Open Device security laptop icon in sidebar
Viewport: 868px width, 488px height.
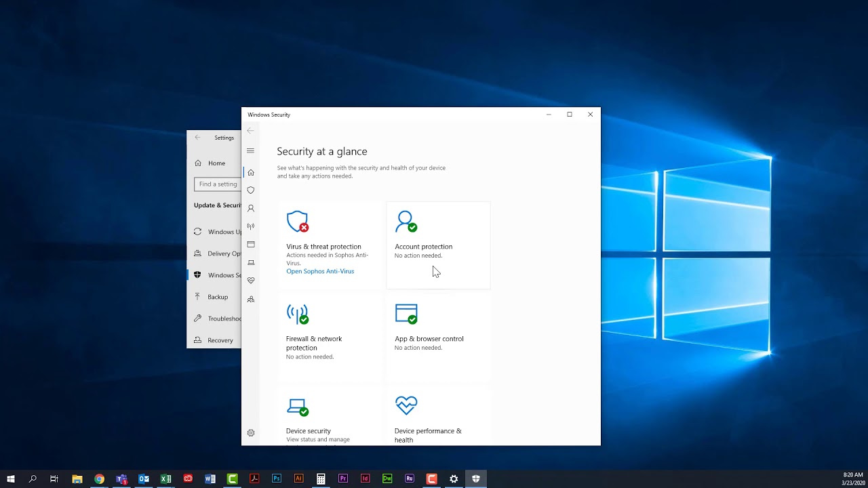click(x=250, y=262)
